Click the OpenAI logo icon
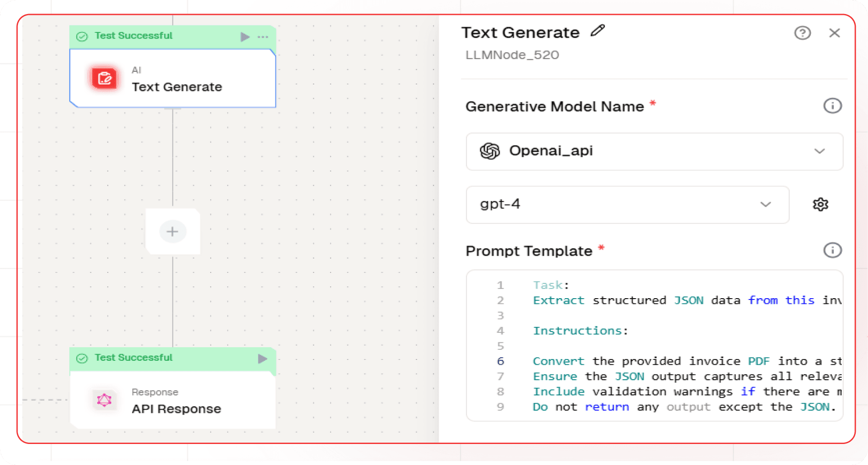The height and width of the screenshot is (465, 868). [490, 151]
